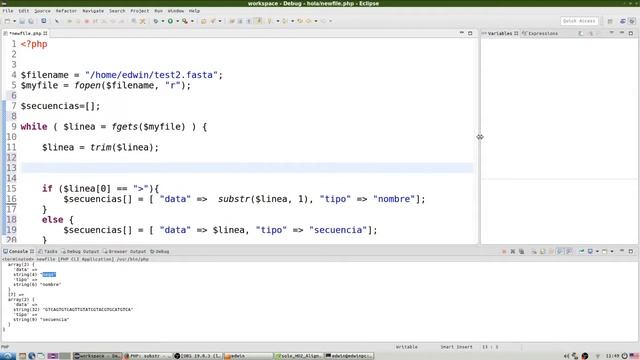
Task: Click the system tray volume icon
Action: 566,356
